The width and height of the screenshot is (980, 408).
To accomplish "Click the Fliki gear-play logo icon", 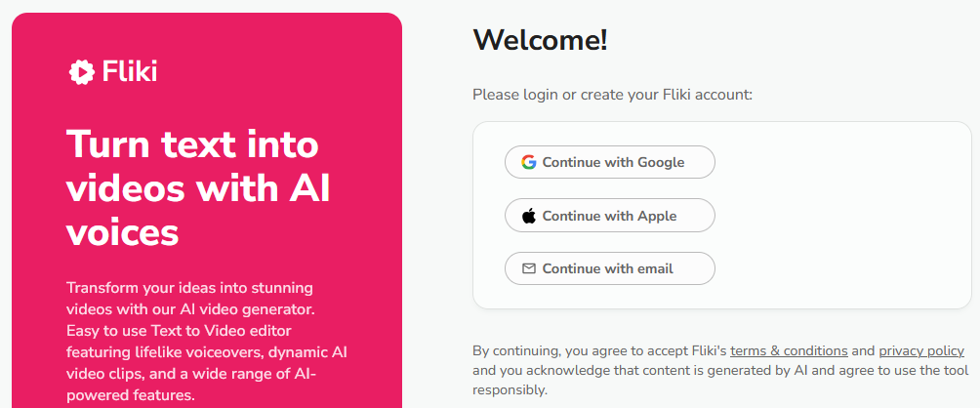I will (x=82, y=71).
